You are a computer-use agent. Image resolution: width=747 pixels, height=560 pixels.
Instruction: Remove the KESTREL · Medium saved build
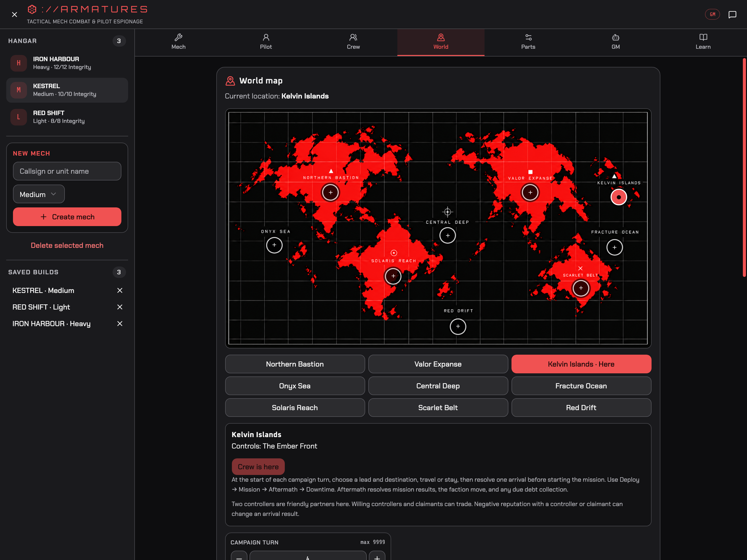click(x=120, y=290)
